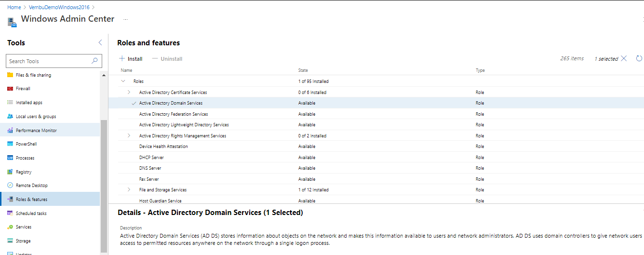Open the Local users & groups tool
644x255 pixels.
coord(36,117)
